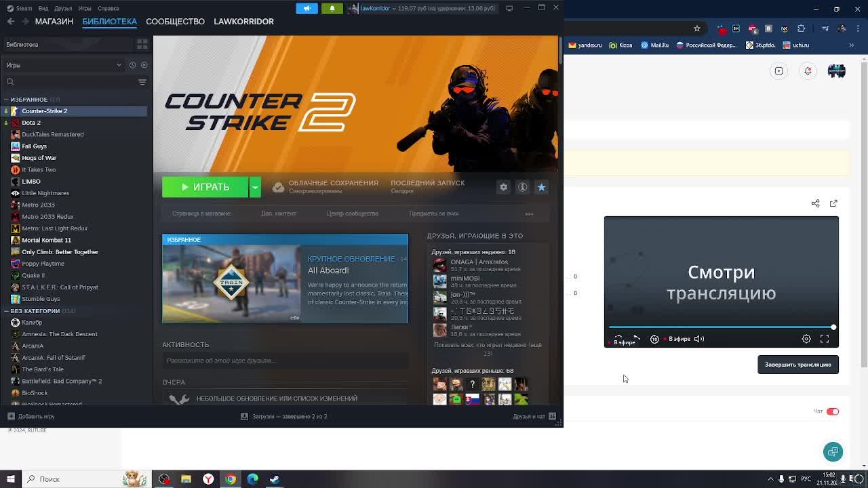Switch library to grid view icon
Screen dimensions: 868x488
(x=142, y=44)
